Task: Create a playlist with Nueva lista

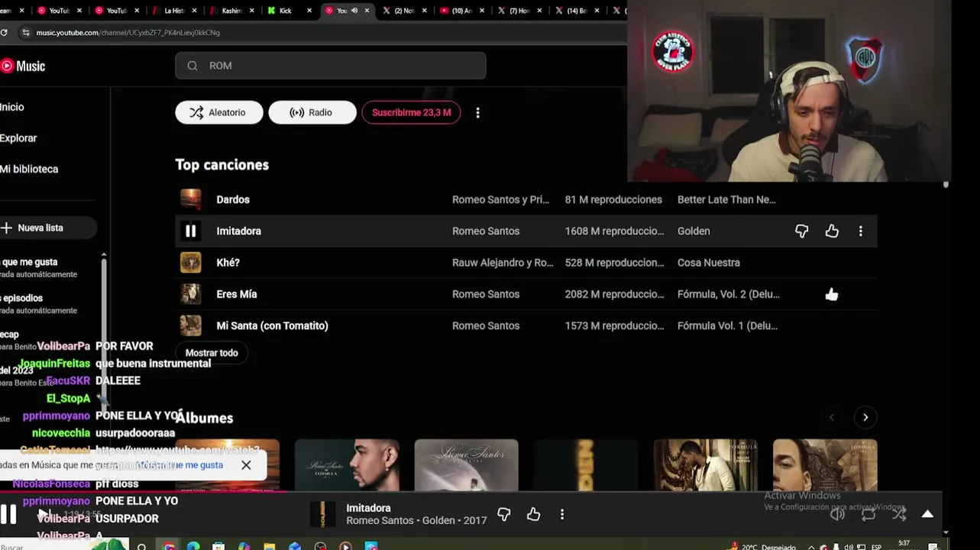Action: (47, 228)
